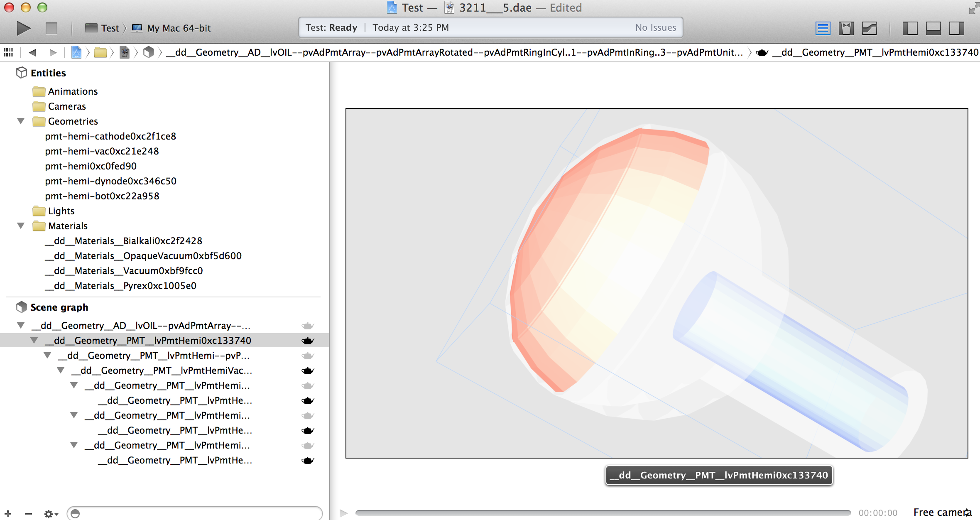Toggle the Navigator pane
The height and width of the screenshot is (520, 980).
tap(910, 28)
